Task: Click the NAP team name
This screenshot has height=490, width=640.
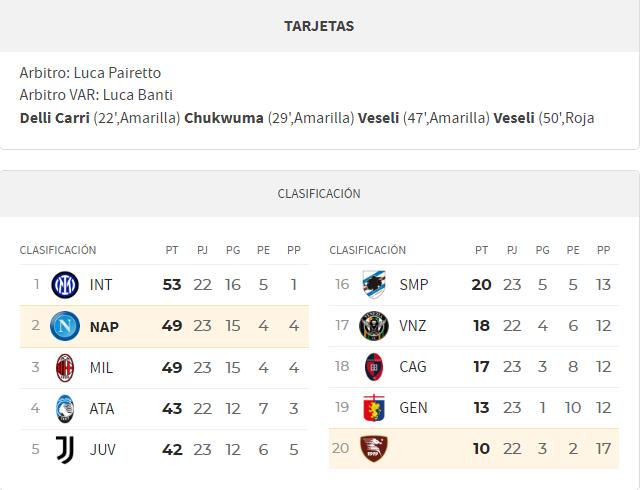Action: tap(104, 327)
